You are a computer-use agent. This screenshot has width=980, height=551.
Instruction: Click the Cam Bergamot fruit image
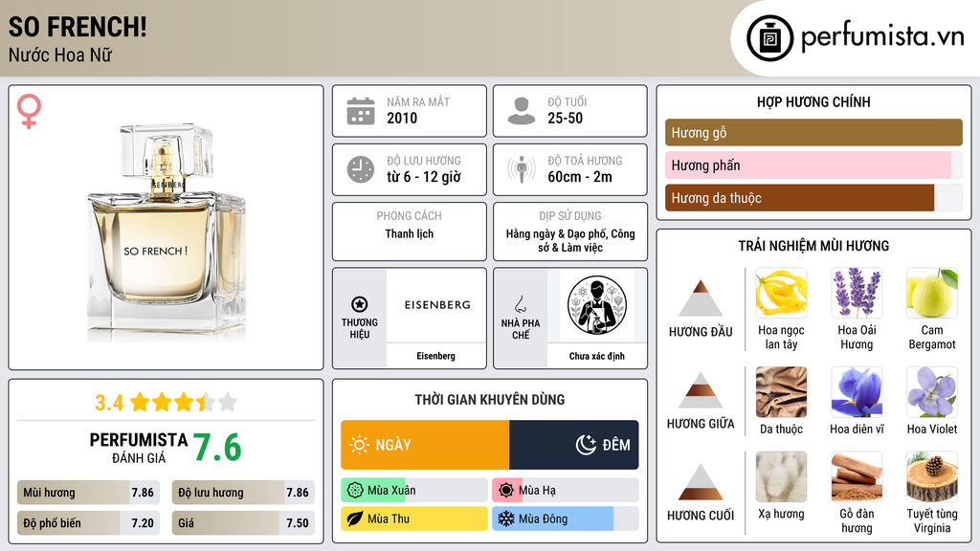point(932,293)
